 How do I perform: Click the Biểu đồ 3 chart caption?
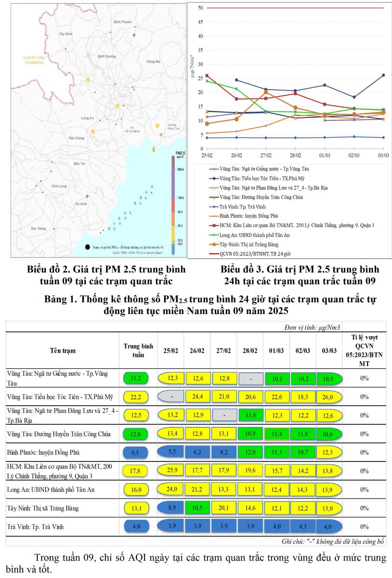pyautogui.click(x=300, y=275)
